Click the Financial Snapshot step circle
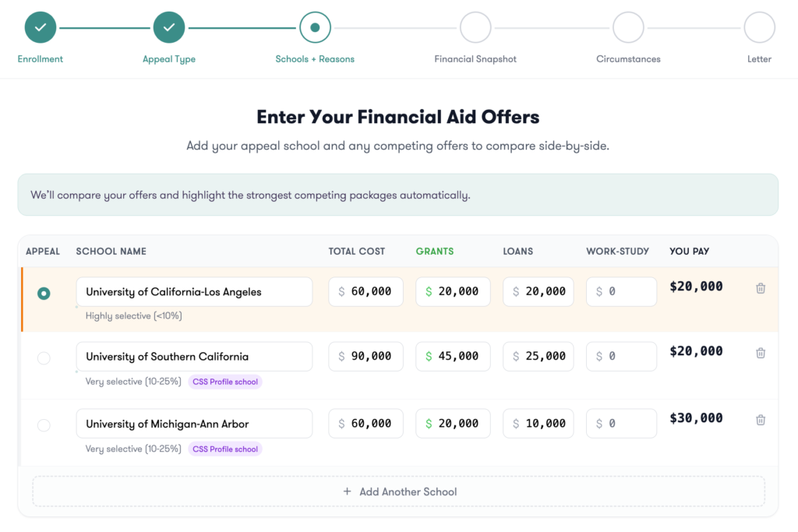Viewport: 798px width, 532px height. (475, 26)
